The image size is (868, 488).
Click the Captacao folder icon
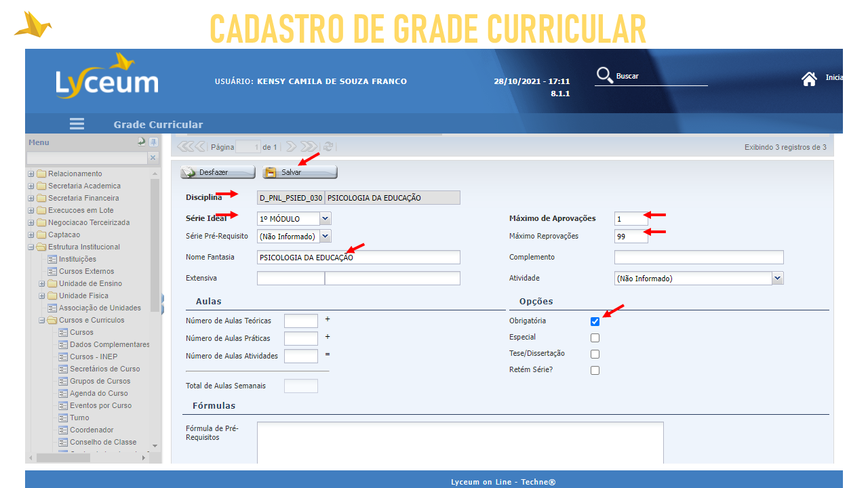41,235
